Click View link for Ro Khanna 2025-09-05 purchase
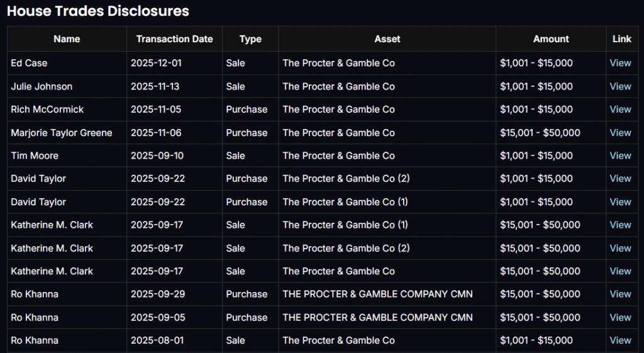The height and width of the screenshot is (353, 644). coord(620,317)
